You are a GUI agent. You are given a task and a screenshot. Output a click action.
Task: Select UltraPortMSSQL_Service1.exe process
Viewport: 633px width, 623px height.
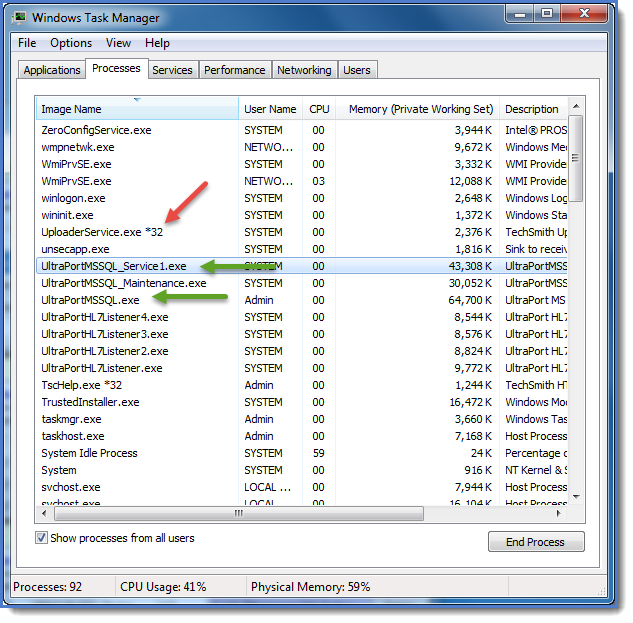pyautogui.click(x=302, y=266)
